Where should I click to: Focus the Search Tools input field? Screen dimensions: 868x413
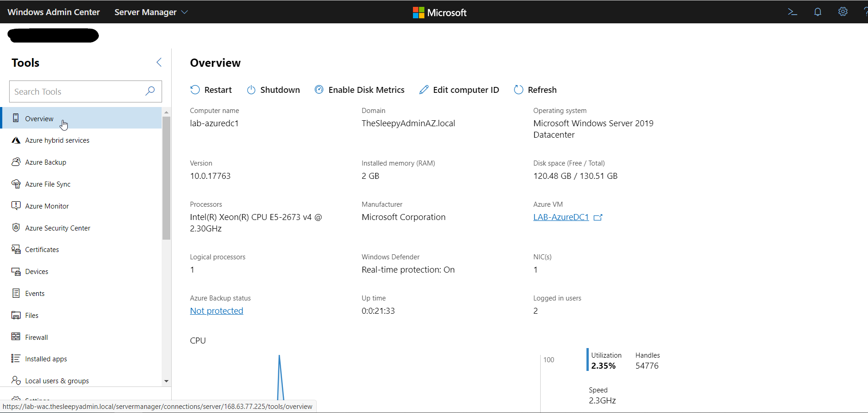[x=76, y=91]
